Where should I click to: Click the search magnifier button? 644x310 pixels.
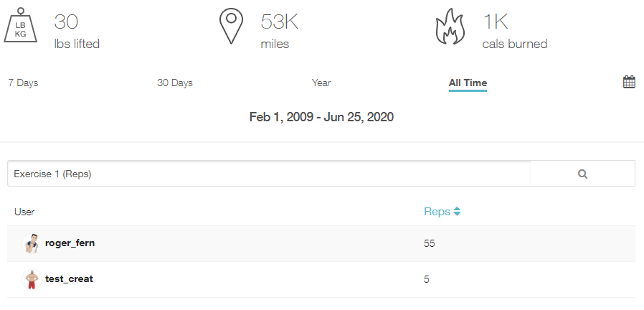point(582,174)
